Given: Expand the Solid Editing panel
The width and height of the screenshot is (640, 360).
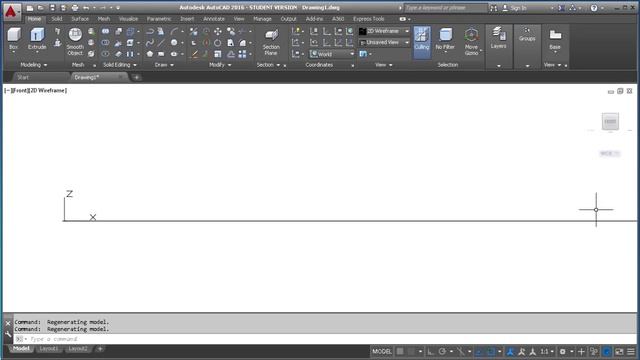Looking at the screenshot, I should [x=120, y=65].
